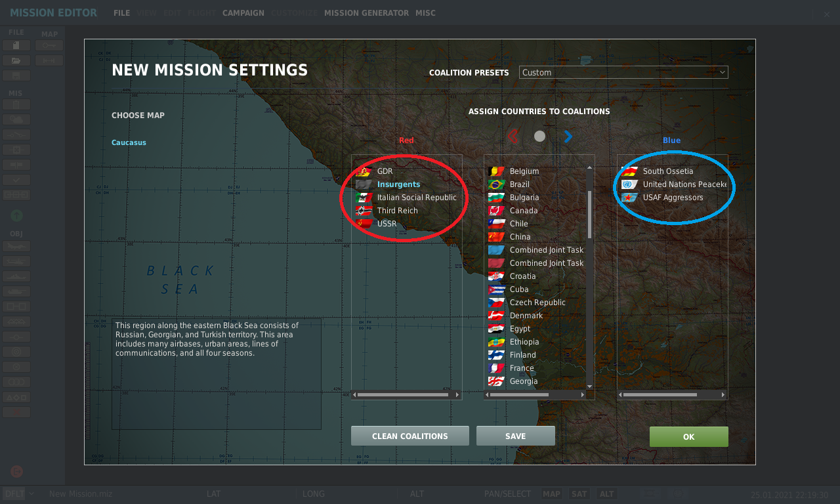Open the MISSION GENERATOR menu
This screenshot has height=504, width=840.
(x=366, y=13)
